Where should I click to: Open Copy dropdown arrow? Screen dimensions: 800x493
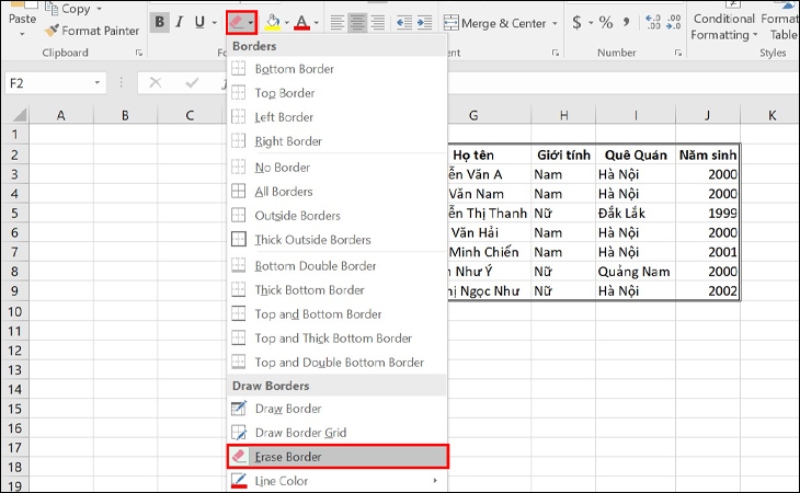tap(99, 9)
